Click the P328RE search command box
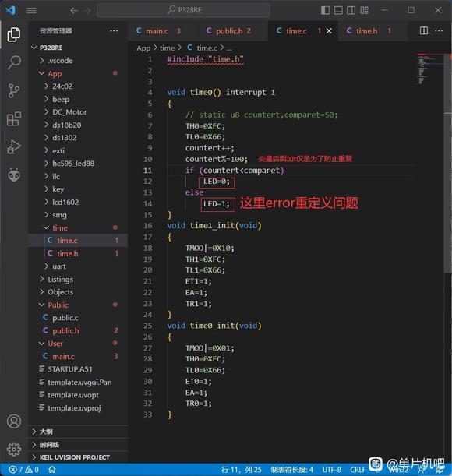 pyautogui.click(x=183, y=10)
